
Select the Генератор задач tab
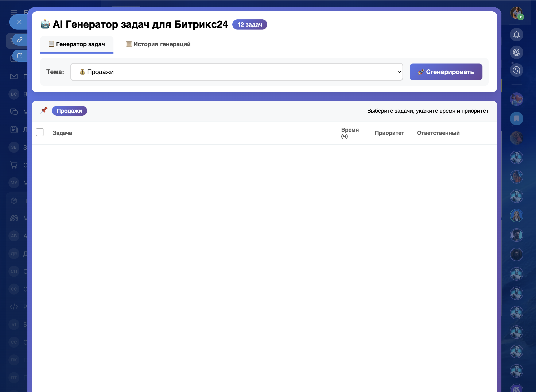pos(77,44)
